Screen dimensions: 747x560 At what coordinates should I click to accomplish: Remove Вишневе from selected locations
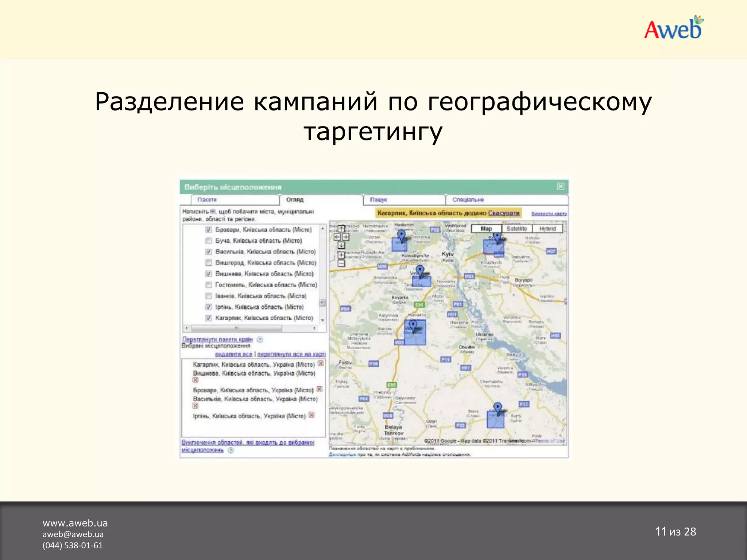coord(196,380)
